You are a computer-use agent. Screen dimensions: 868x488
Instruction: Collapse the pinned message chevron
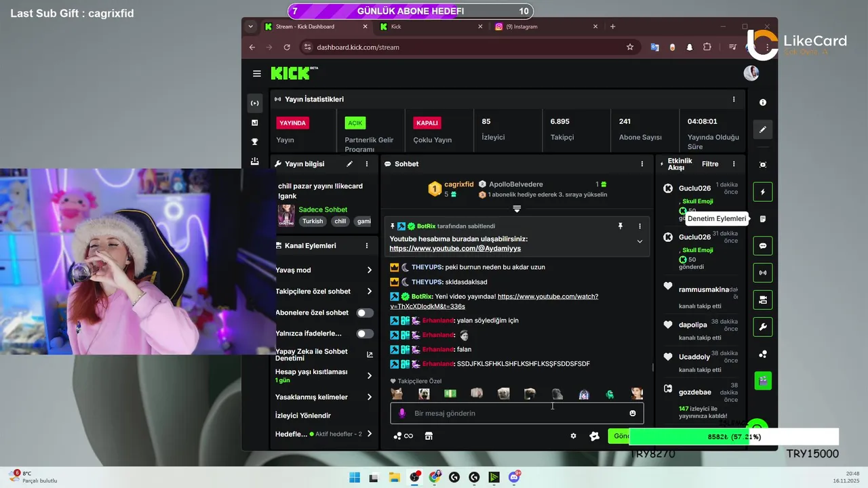pyautogui.click(x=639, y=241)
